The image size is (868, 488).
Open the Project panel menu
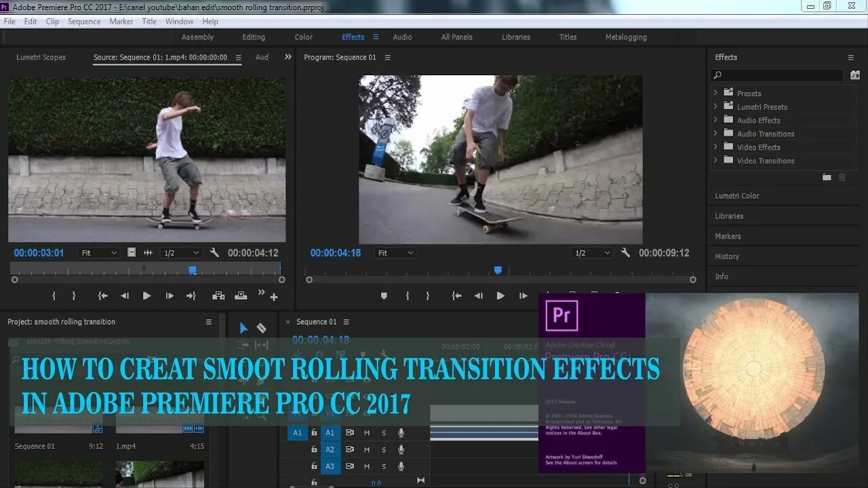click(x=209, y=322)
